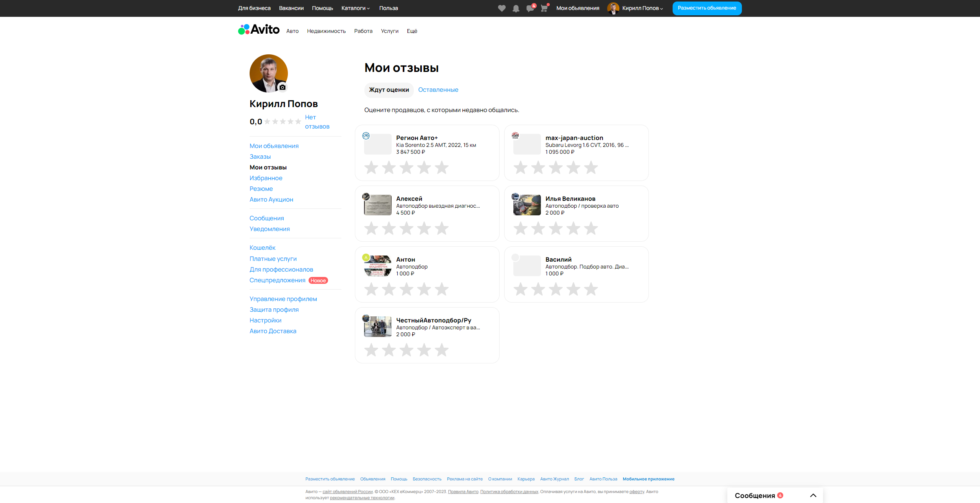
Task: Open notifications bell icon
Action: [x=516, y=8]
